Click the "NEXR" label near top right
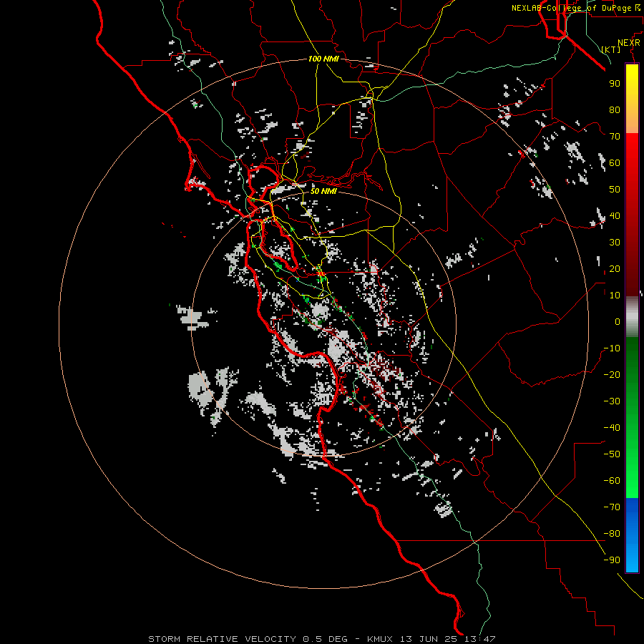This screenshot has width=644, height=644. click(629, 42)
